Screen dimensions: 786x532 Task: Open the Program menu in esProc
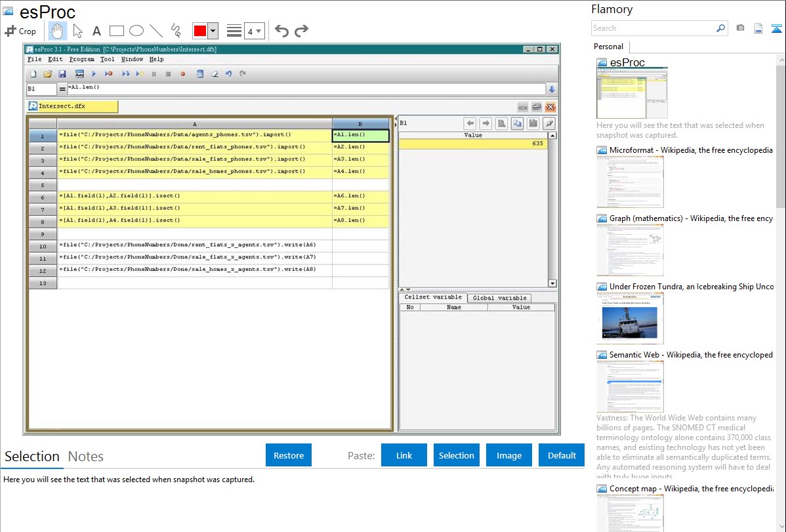click(x=81, y=59)
